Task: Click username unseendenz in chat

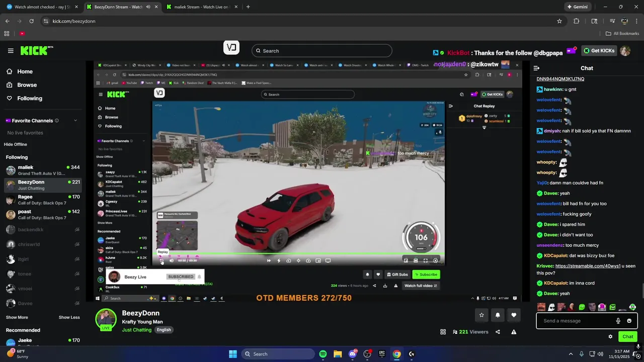Action: point(549,245)
